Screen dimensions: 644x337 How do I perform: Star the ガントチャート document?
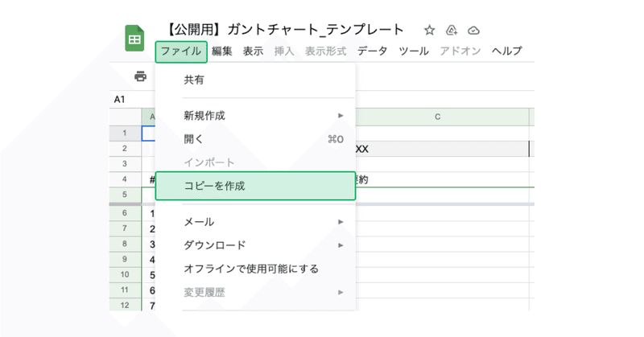(x=429, y=30)
